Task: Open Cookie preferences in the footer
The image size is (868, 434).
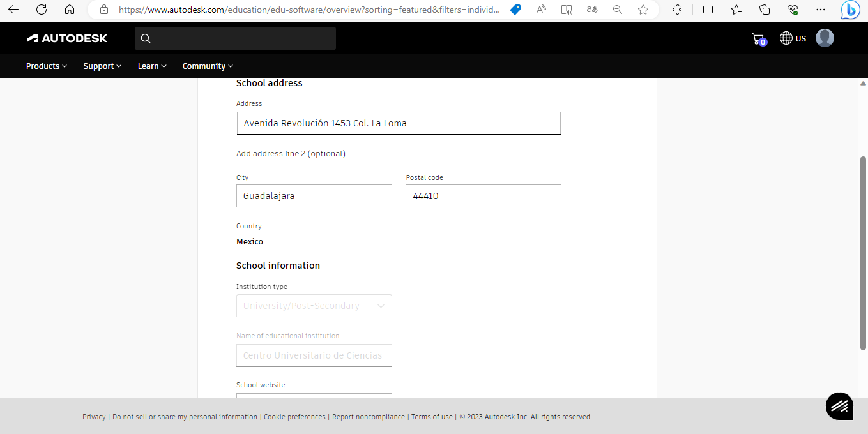Action: (x=294, y=417)
